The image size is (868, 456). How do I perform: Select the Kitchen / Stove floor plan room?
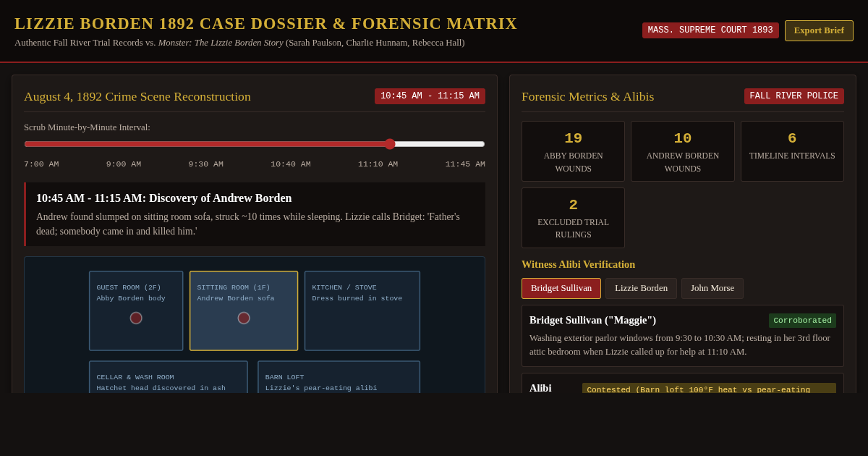pos(362,311)
